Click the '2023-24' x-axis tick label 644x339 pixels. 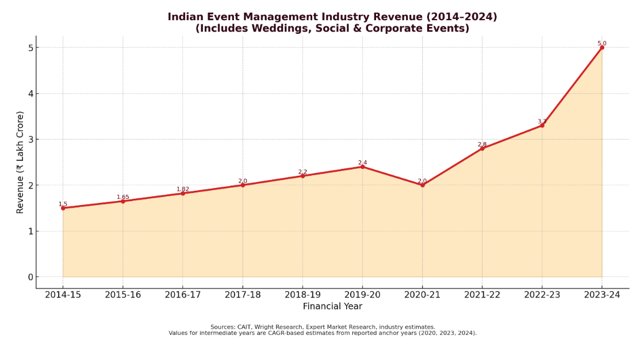pos(602,295)
